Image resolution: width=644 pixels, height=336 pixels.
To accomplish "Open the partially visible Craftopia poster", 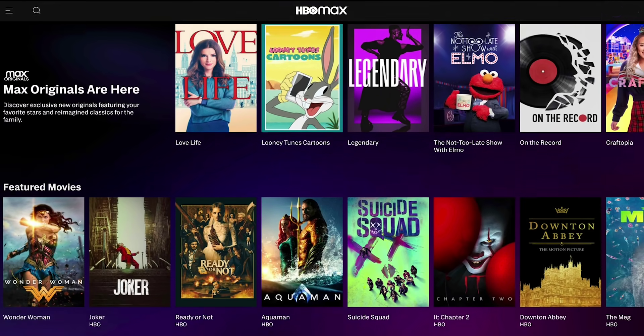I will (x=625, y=78).
